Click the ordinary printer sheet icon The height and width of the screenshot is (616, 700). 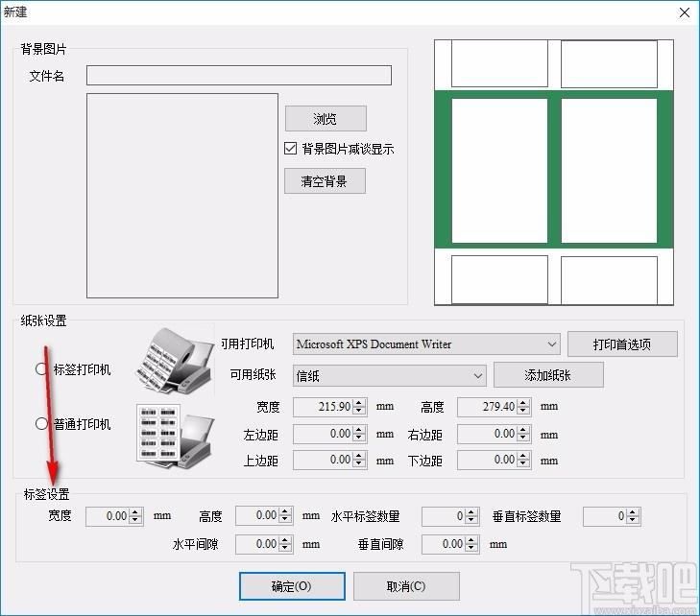175,437
